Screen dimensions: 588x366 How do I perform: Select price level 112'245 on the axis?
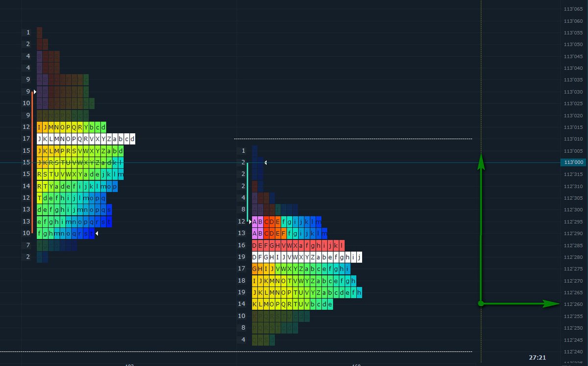click(573, 340)
